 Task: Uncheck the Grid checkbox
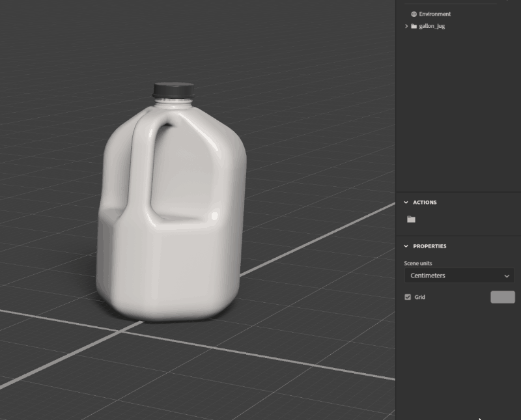tap(408, 297)
